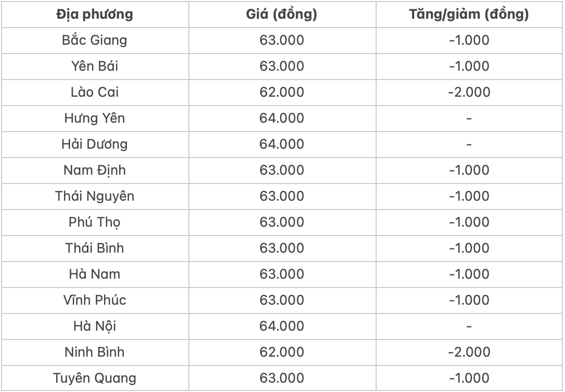Click the Lào Cai location cell
This screenshot has width=565, height=392.
95,92
